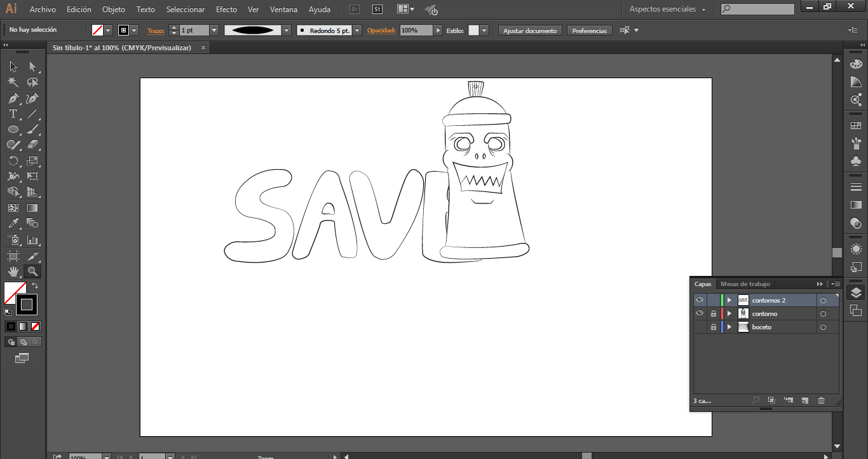
Task: Open the opacity 100% dropdown
Action: [x=438, y=31]
